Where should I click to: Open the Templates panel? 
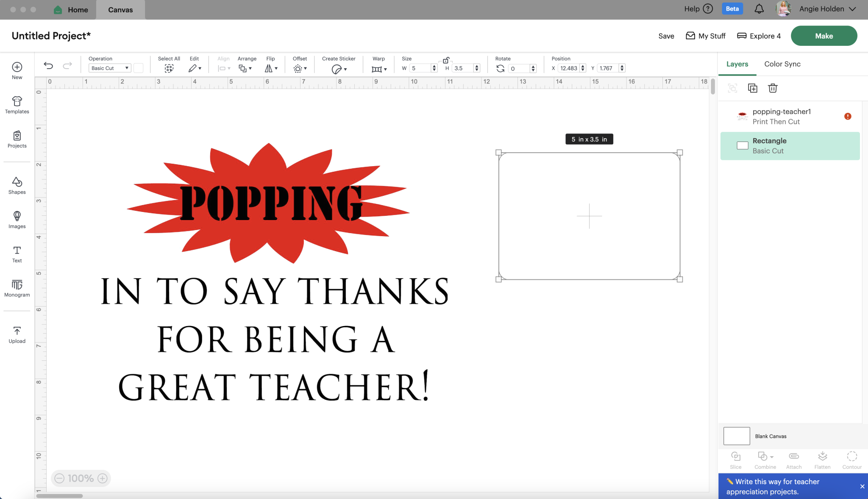tap(17, 105)
